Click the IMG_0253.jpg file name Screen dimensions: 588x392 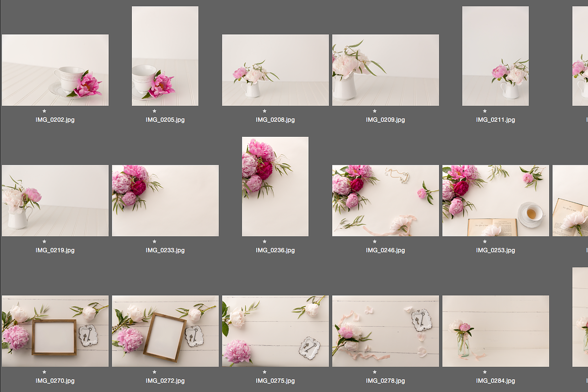[495, 250]
